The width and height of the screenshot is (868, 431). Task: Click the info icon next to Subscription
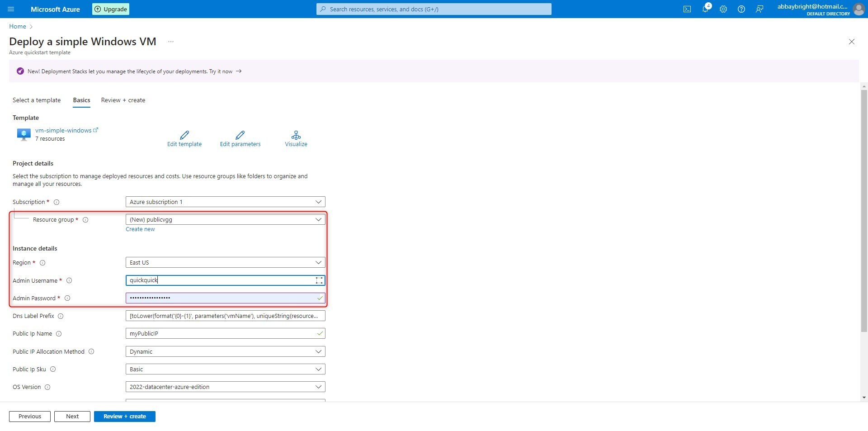[x=57, y=202]
